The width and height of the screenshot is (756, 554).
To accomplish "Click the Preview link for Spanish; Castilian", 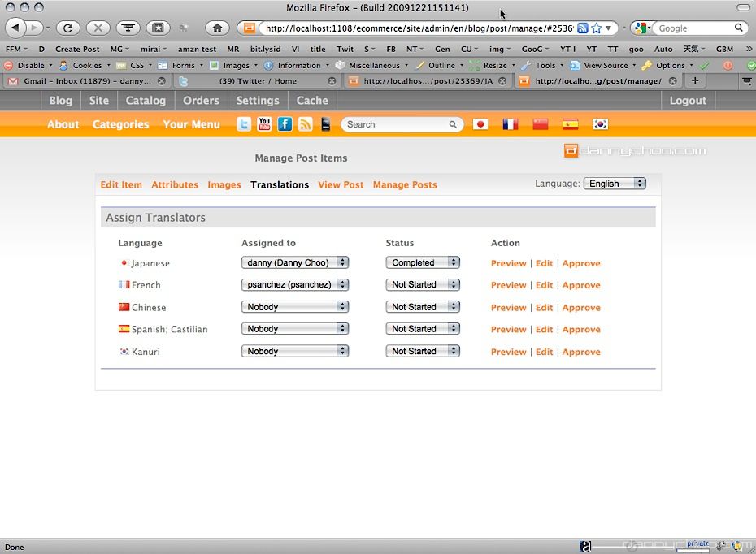I will pyautogui.click(x=508, y=330).
